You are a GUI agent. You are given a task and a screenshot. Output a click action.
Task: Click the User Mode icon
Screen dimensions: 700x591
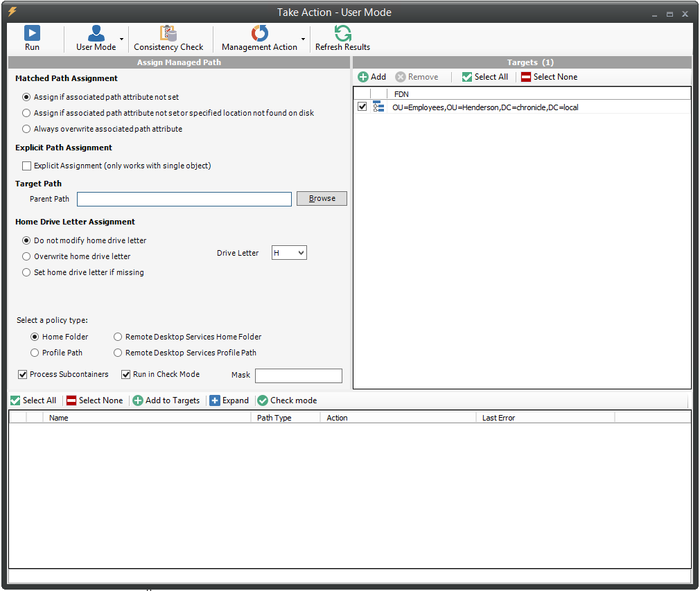point(96,33)
